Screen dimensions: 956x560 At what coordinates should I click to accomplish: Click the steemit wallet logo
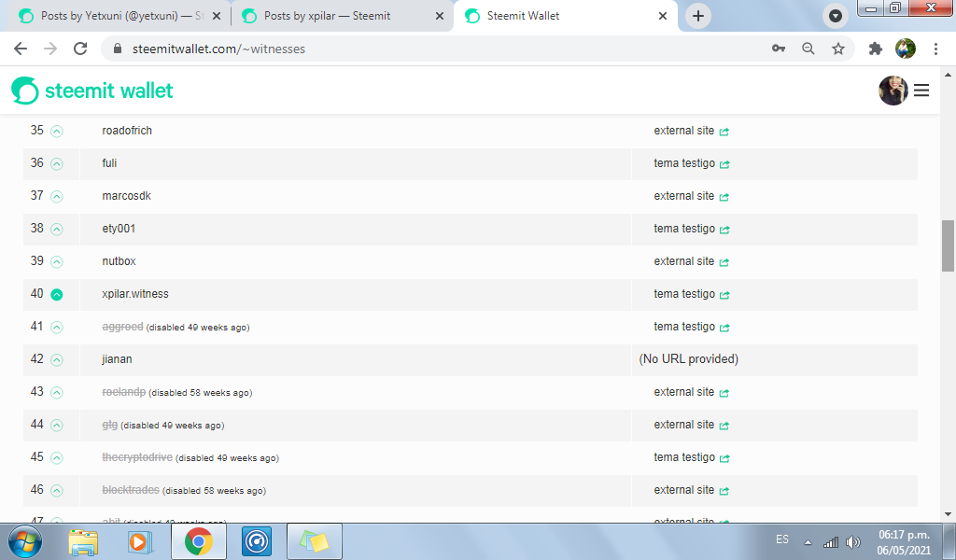click(x=92, y=91)
